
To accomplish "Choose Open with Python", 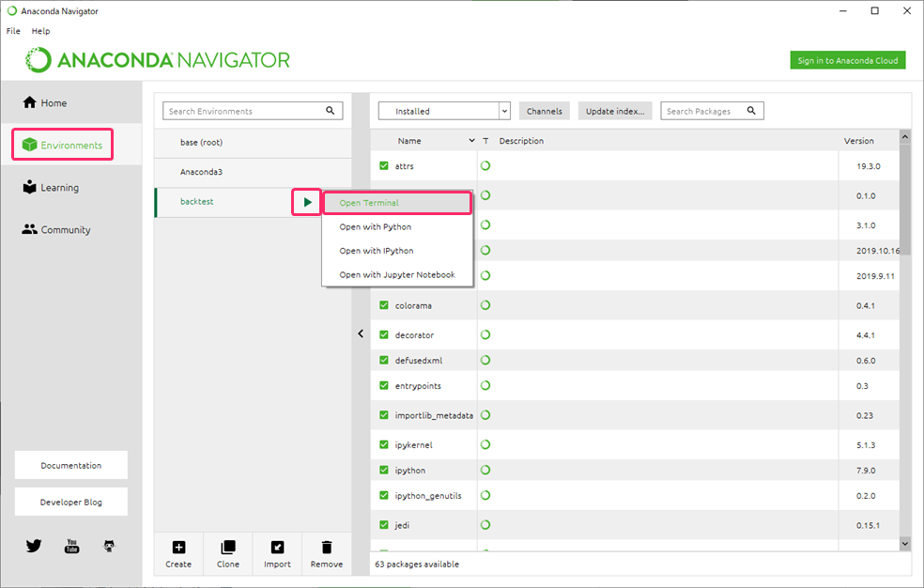I will click(397, 226).
